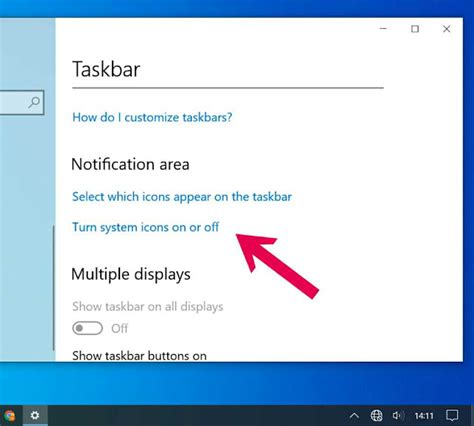Image resolution: width=474 pixels, height=426 pixels.
Task: Click the speaker volume tray icon
Action: click(x=397, y=415)
